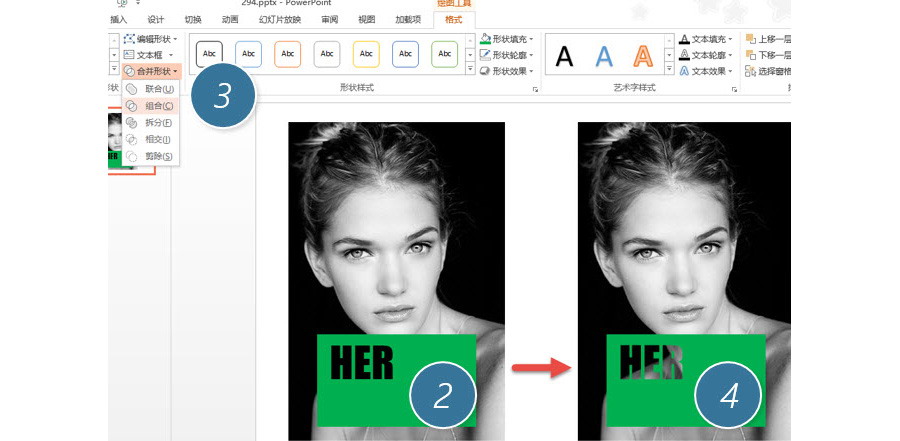Expand the full shape styles gallery

pos(470,68)
